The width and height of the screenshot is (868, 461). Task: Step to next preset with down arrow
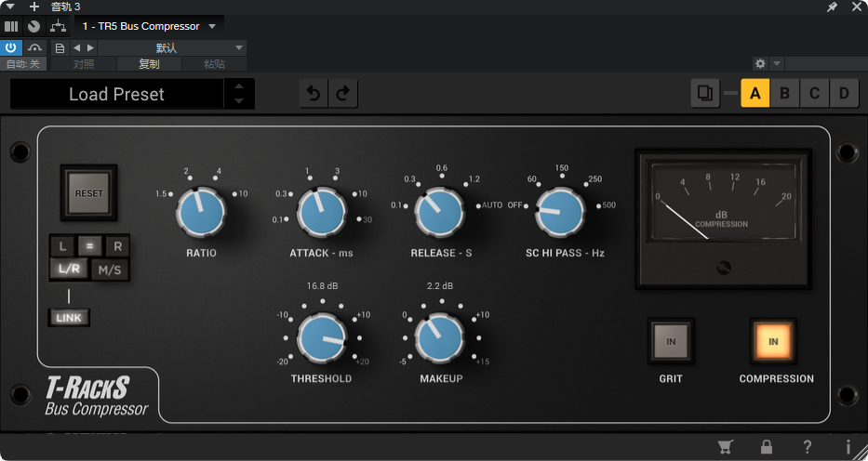[238, 101]
